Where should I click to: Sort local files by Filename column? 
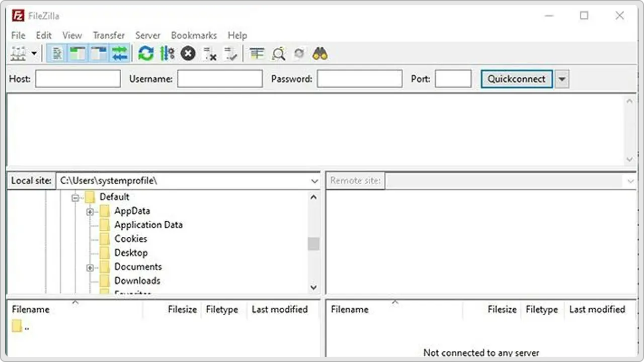click(31, 310)
